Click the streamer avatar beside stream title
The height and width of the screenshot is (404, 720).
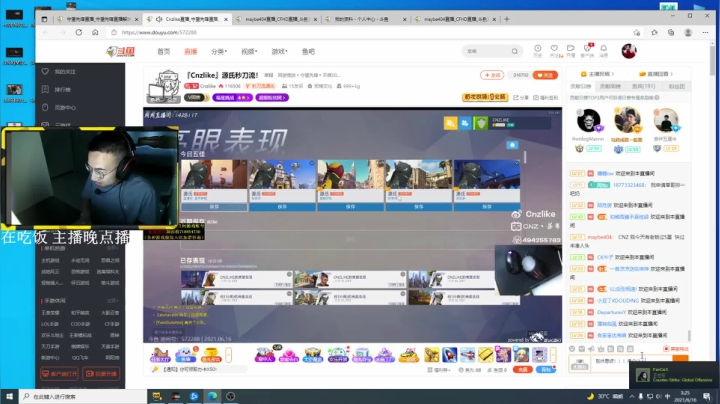pyautogui.click(x=164, y=85)
